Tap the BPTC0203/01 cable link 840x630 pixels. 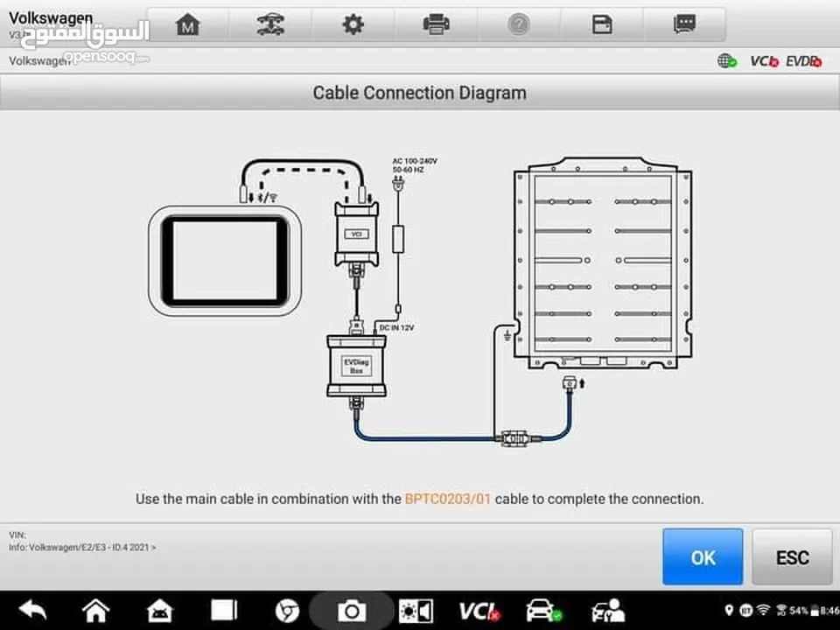pyautogui.click(x=448, y=499)
